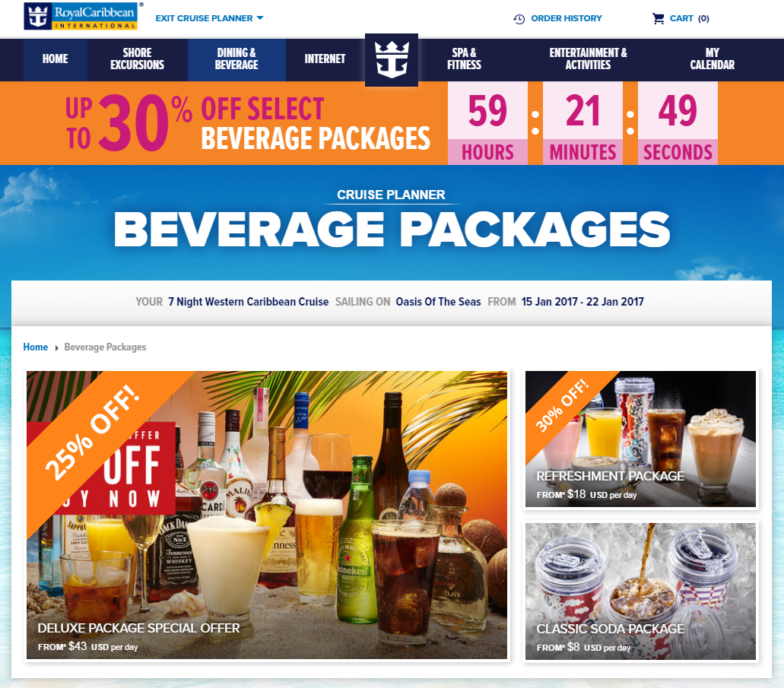Go to Entertainment & Activities
The width and height of the screenshot is (784, 688).
pyautogui.click(x=588, y=59)
